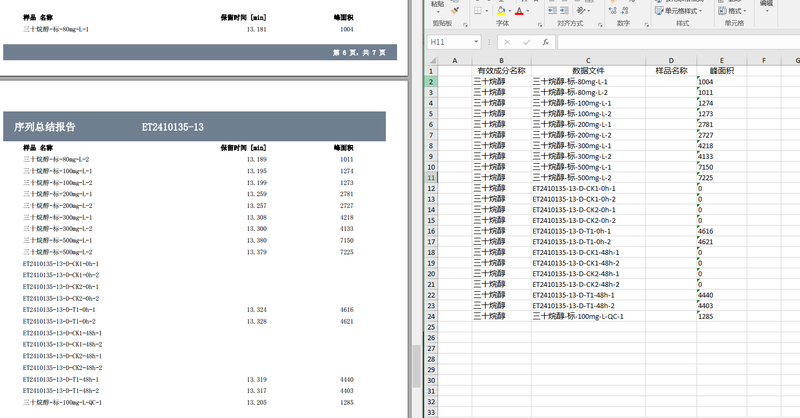800x418 pixels.
Task: Select Excel cell with value 1285
Action: coord(721,316)
